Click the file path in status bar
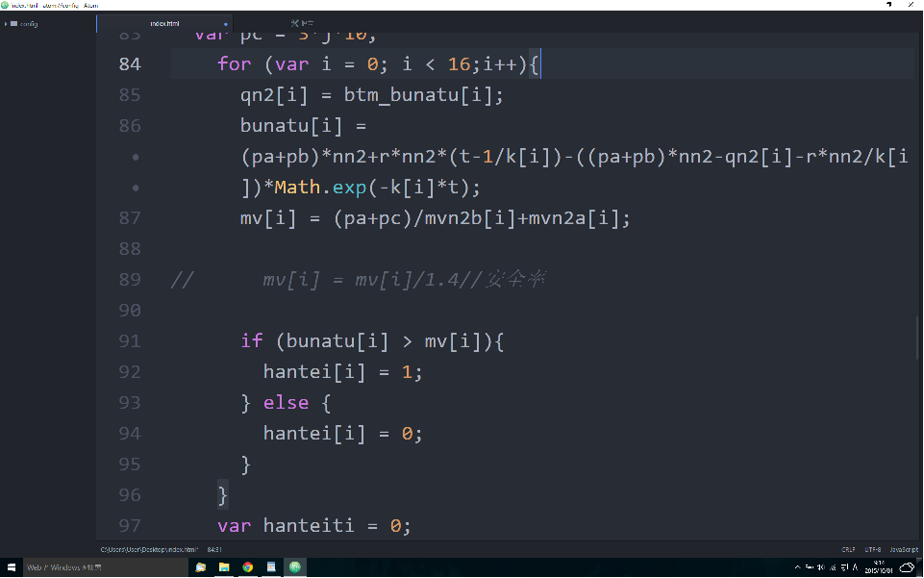This screenshot has width=924, height=578. 148,549
